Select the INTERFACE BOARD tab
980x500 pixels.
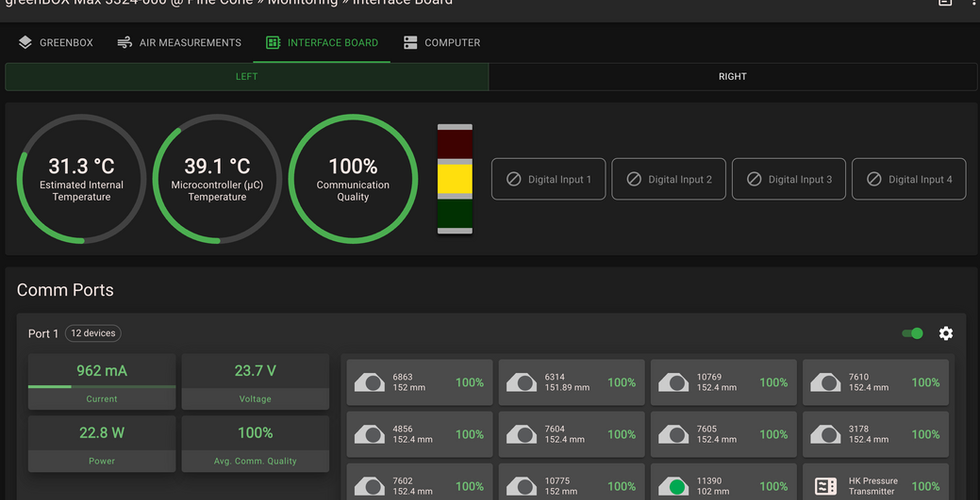pyautogui.click(x=322, y=42)
